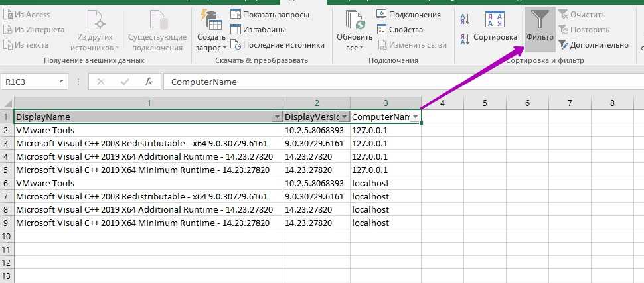Click the sort Z to A descending icon
Viewport: 644px width, 283px height.
(465, 38)
